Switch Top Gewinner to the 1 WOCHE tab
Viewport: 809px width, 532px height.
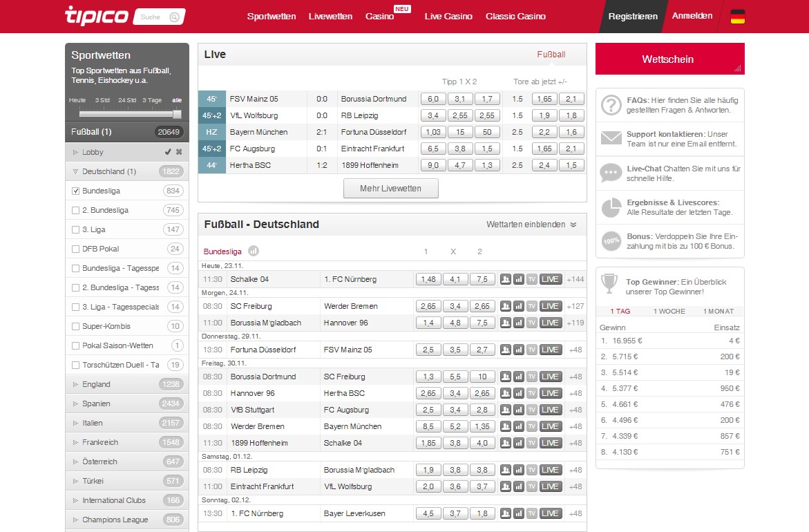point(669,311)
